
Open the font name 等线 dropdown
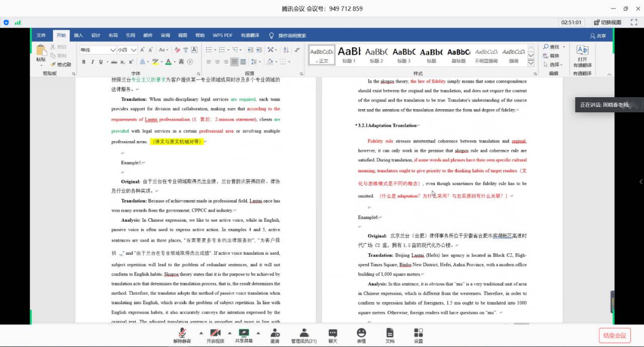point(113,50)
